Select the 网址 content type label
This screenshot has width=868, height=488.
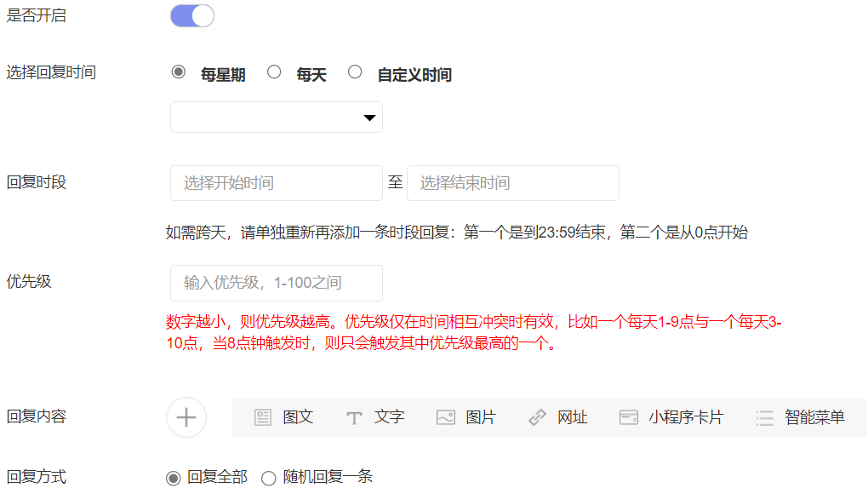(572, 417)
